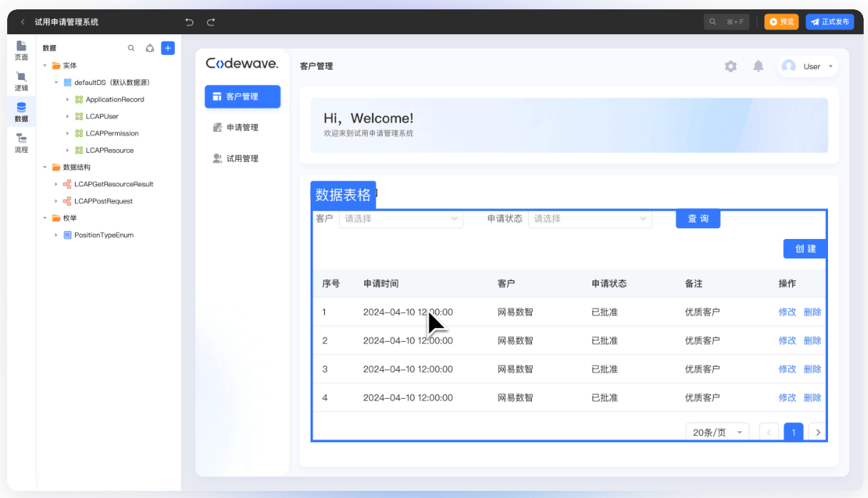Screen dimensions: 868x498
Task: Collapse the 实体 folder
Action: click(x=45, y=66)
